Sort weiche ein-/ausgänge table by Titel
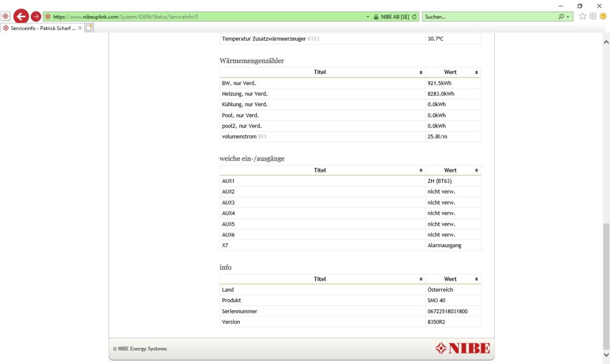This screenshot has height=364, width=610. [322, 170]
